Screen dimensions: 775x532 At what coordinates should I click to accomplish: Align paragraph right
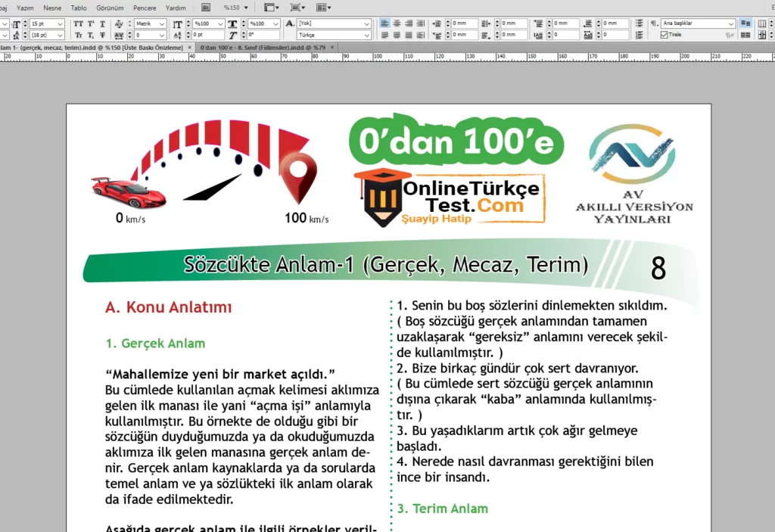point(408,23)
